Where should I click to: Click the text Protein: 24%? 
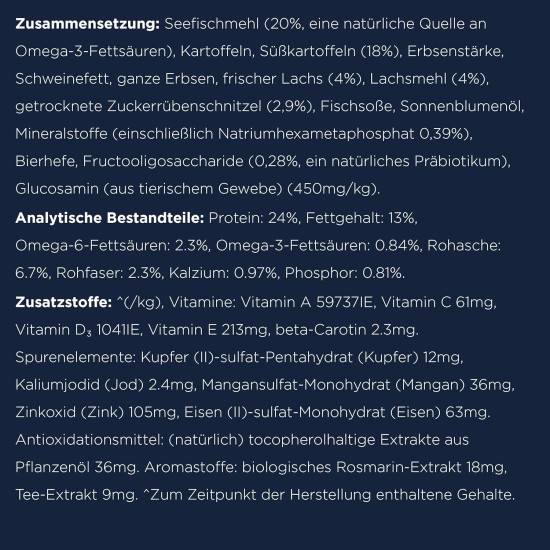click(254, 218)
